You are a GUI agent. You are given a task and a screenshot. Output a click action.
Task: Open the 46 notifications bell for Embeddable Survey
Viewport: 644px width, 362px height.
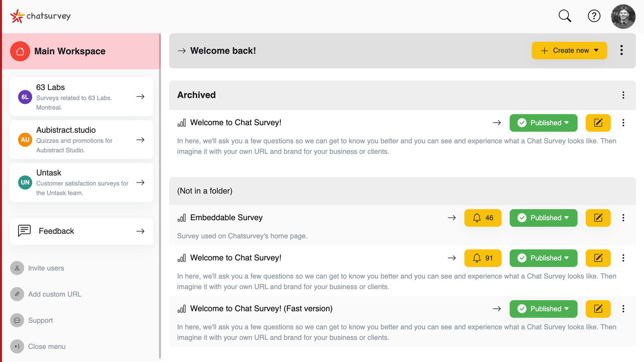click(483, 218)
